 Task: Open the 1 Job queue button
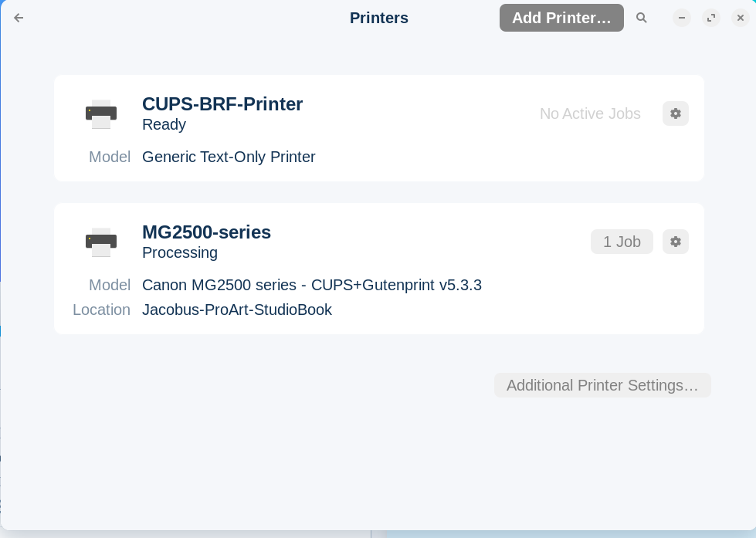tap(622, 242)
